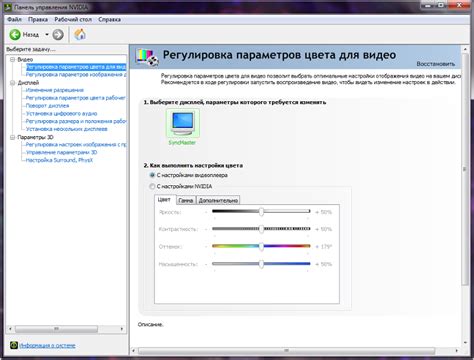Open Управление параметрами 3D in tree

pos(61,152)
